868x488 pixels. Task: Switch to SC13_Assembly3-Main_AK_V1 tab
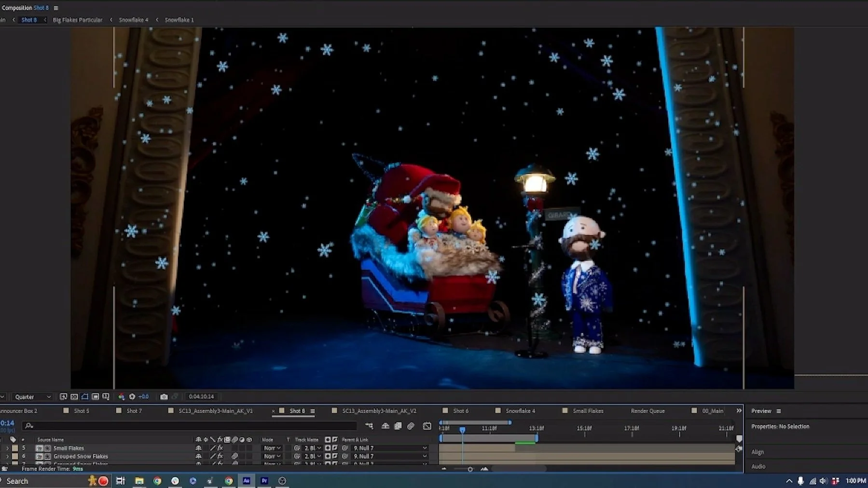click(216, 411)
